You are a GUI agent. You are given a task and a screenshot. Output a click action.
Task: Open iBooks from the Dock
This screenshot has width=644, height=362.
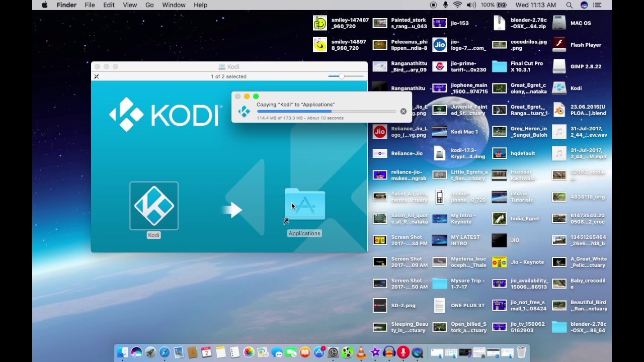click(x=305, y=352)
